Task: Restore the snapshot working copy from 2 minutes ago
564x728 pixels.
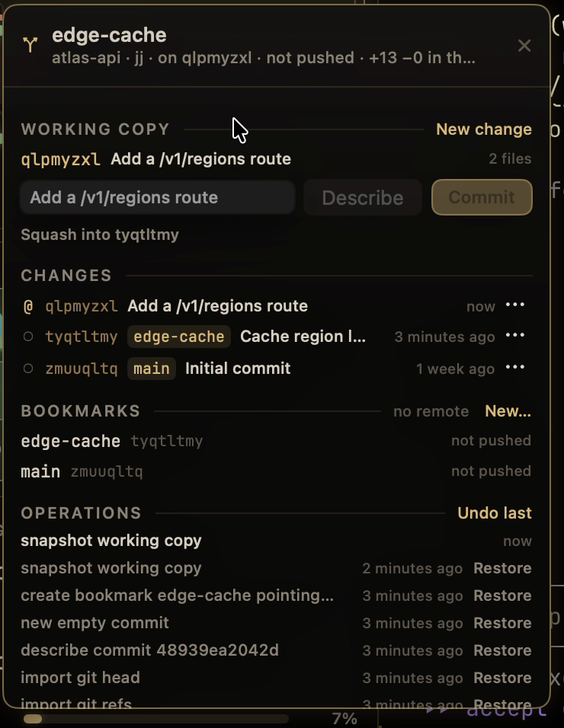Action: [502, 568]
